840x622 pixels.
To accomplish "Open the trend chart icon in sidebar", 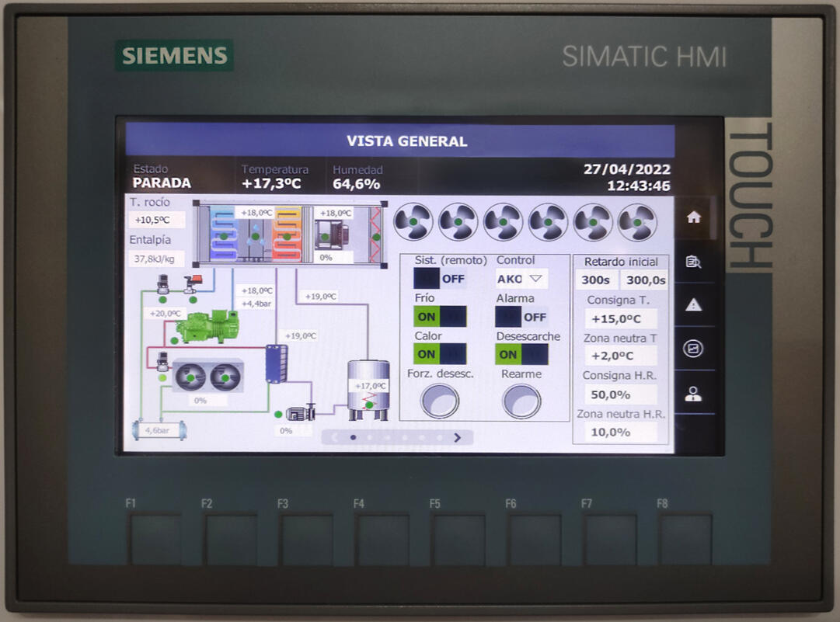I will click(693, 349).
